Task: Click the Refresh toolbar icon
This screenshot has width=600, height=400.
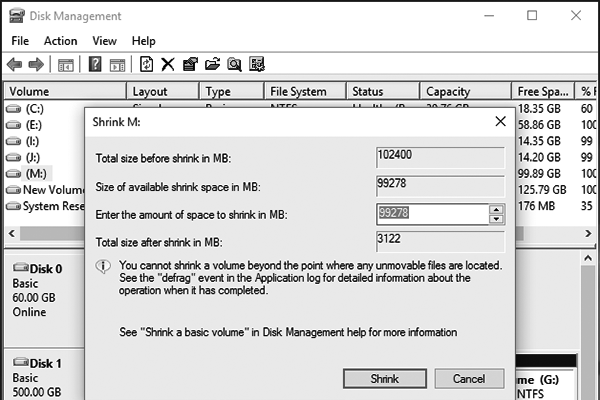Action: (146, 65)
